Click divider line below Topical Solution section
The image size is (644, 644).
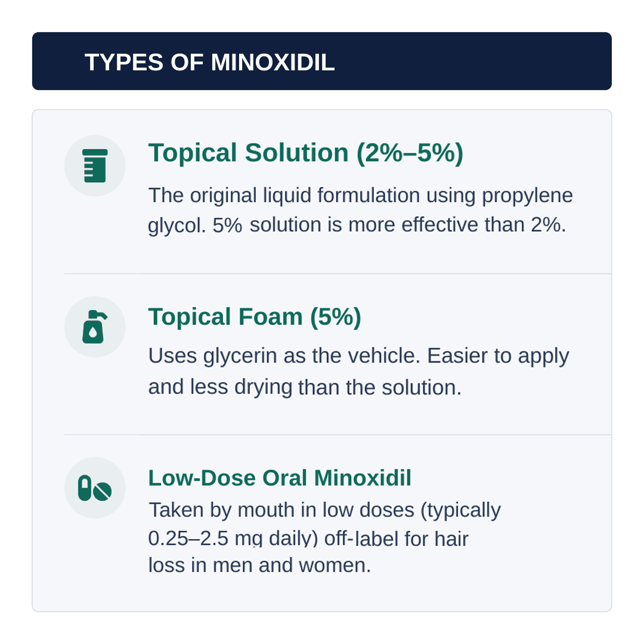[338, 274]
